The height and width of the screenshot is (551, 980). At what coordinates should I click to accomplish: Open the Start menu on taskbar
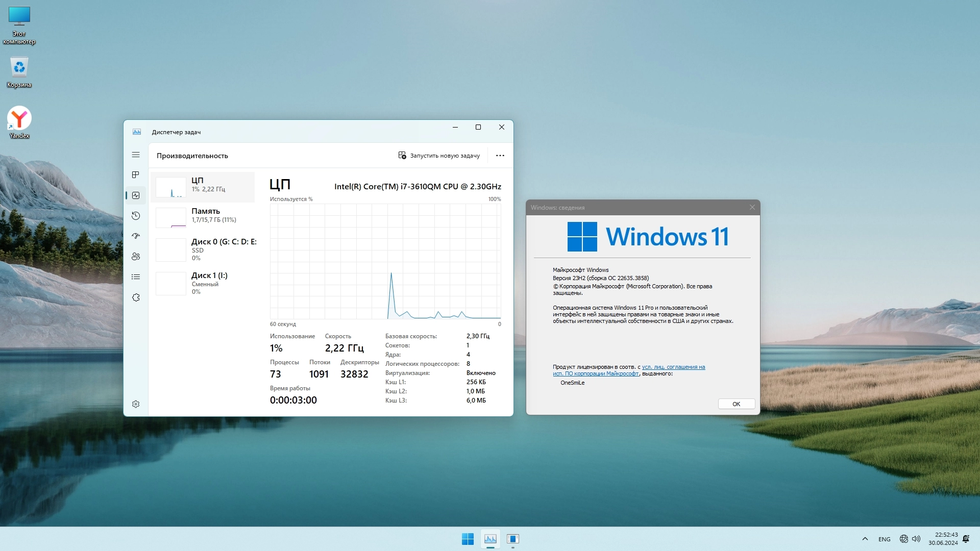point(468,539)
